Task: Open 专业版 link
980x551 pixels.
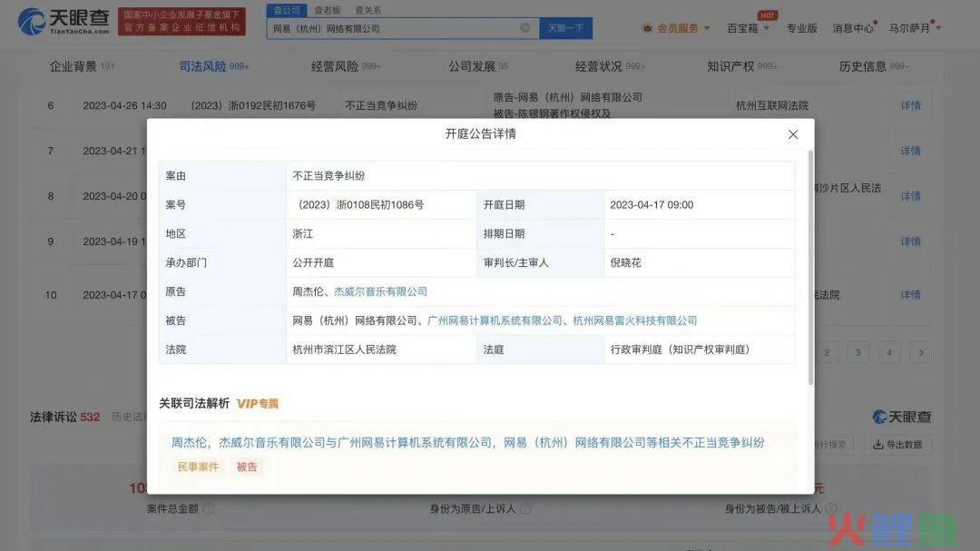Action: [x=802, y=28]
